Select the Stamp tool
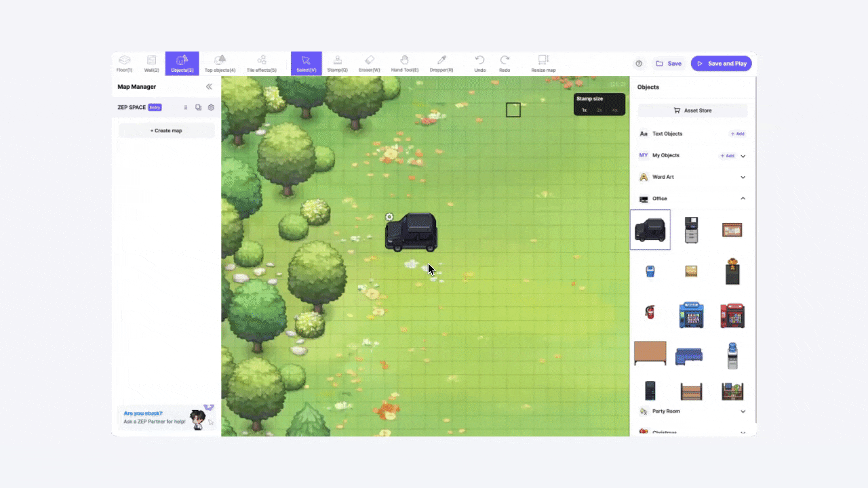The image size is (868, 488). point(337,64)
